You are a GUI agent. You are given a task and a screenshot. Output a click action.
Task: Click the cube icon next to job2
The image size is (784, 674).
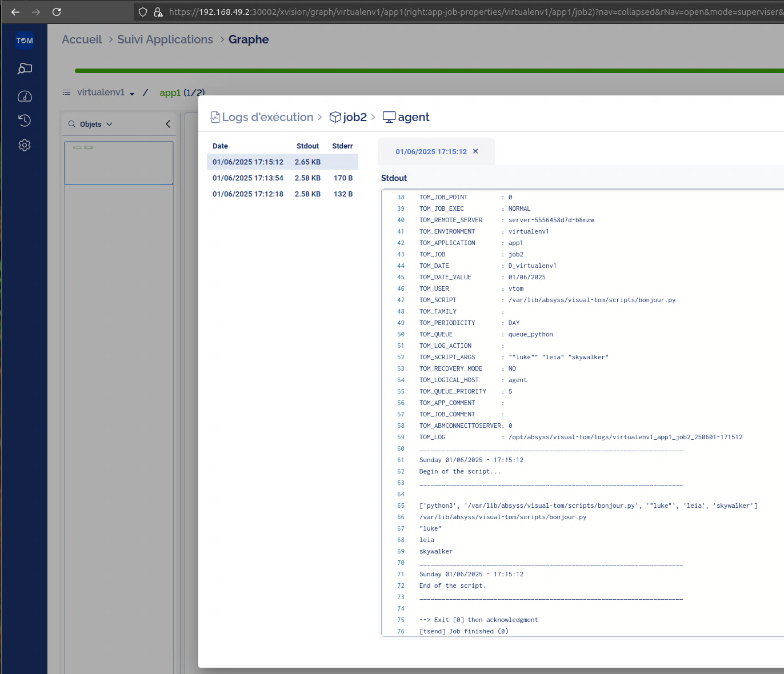pos(335,117)
